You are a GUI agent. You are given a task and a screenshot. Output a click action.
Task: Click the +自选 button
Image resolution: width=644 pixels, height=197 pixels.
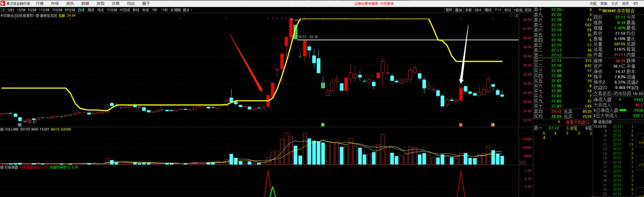point(518,10)
